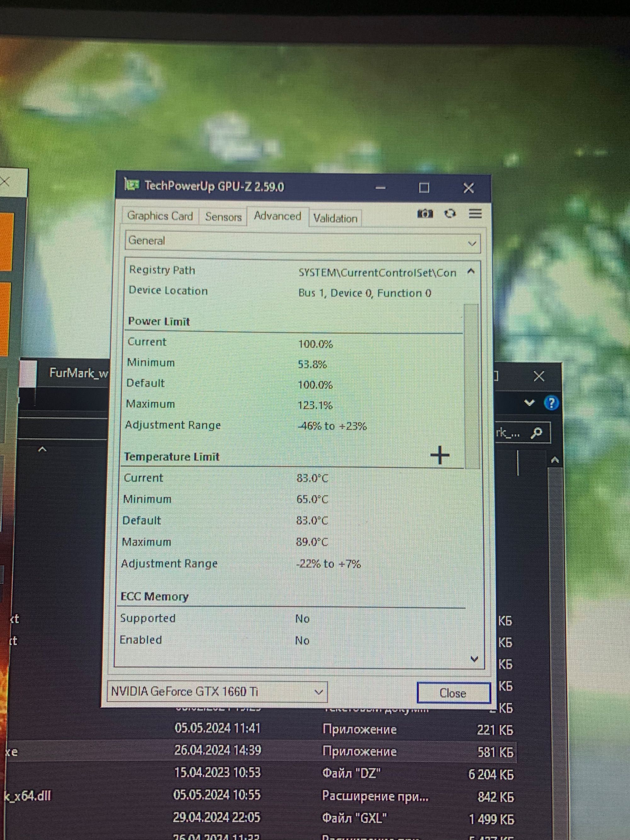Maximize the GPU-Z window

424,188
